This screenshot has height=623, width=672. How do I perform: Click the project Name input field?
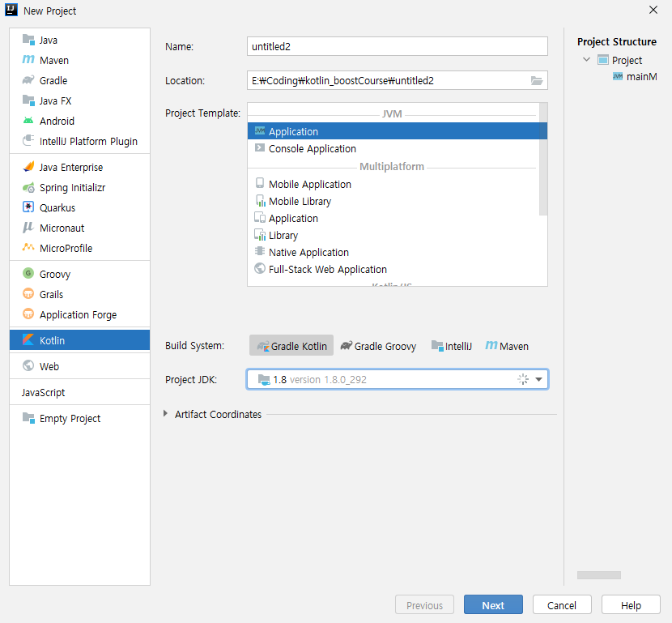click(x=398, y=46)
